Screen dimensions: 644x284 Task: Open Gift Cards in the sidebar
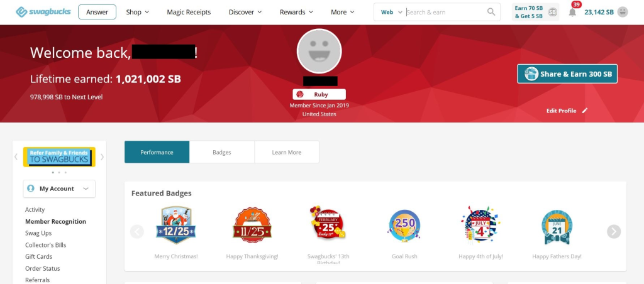click(38, 256)
